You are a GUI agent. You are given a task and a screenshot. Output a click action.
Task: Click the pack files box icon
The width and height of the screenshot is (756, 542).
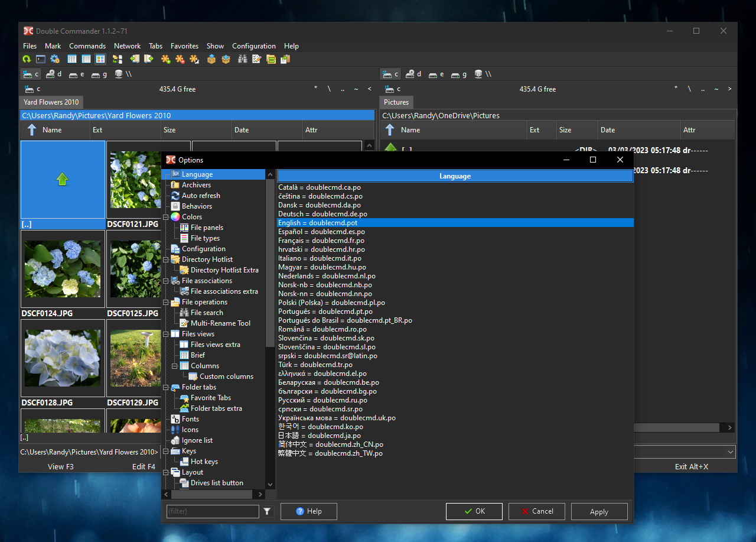click(211, 59)
